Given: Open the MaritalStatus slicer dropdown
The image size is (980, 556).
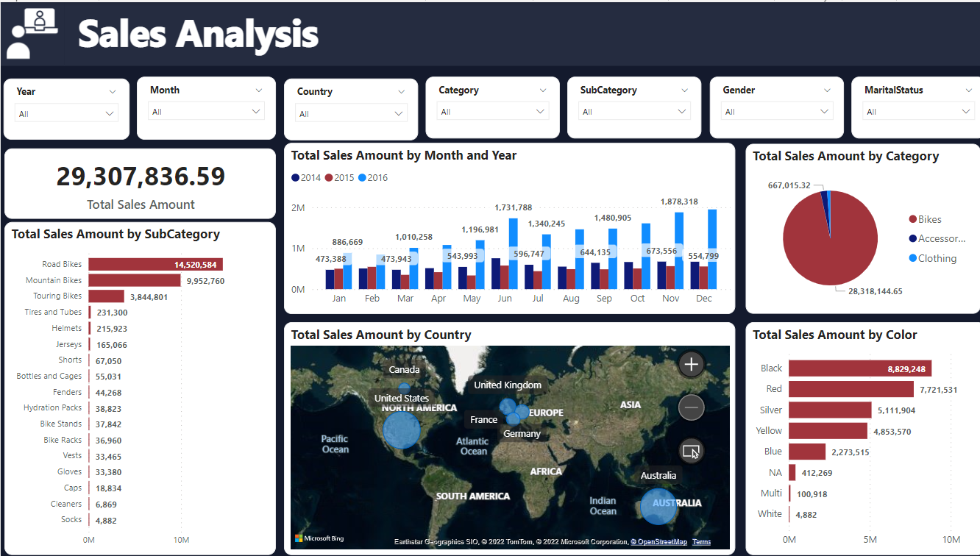Looking at the screenshot, I should point(918,111).
